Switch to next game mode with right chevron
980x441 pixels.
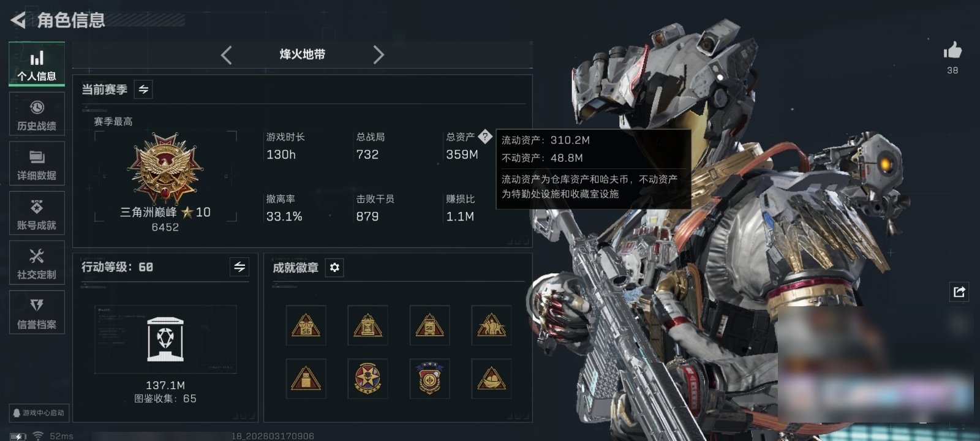click(379, 55)
